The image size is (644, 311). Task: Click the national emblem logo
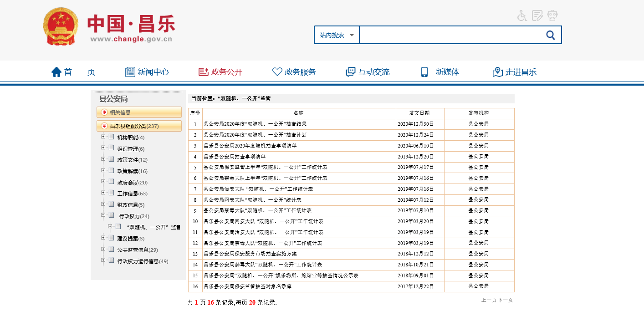[x=61, y=26]
